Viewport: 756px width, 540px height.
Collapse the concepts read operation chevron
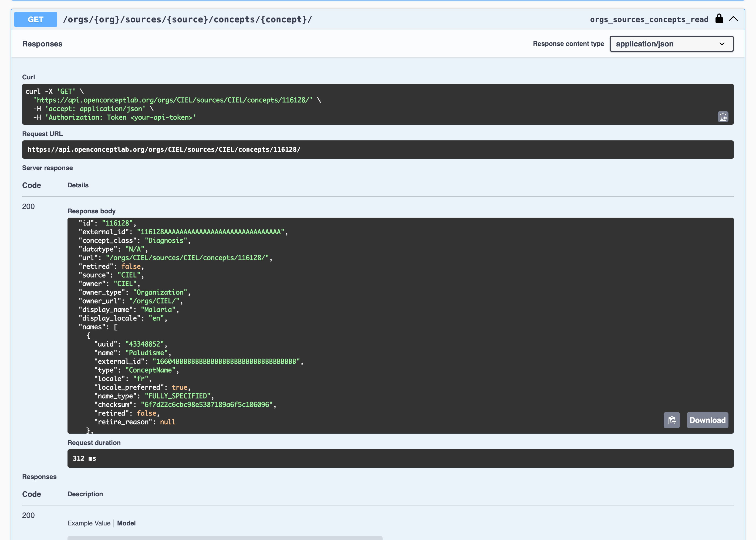733,19
